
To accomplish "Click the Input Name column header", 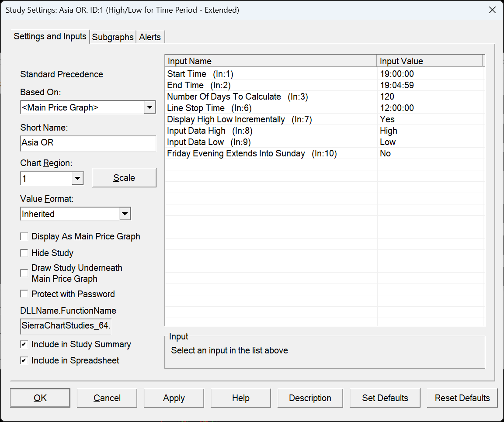I will point(270,61).
